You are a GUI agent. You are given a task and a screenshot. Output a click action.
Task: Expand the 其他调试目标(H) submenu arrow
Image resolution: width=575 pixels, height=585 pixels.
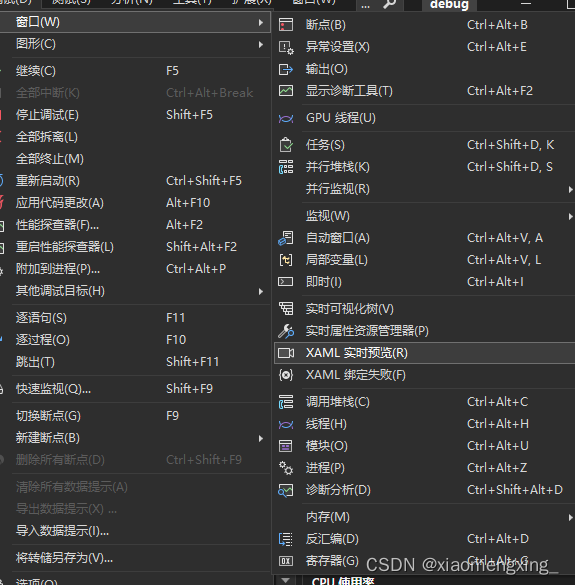[x=261, y=291]
